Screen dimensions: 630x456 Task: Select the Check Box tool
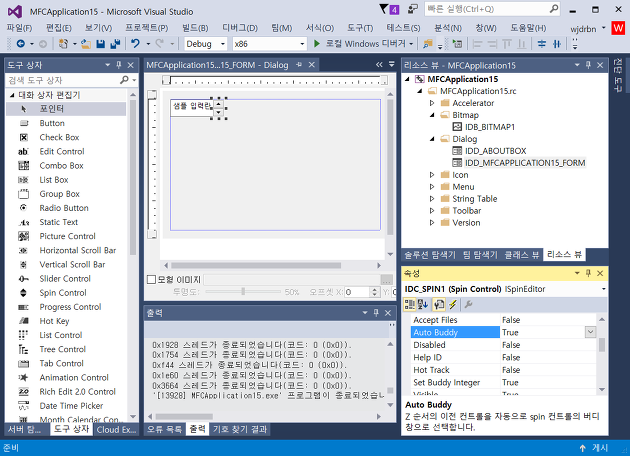tap(59, 137)
